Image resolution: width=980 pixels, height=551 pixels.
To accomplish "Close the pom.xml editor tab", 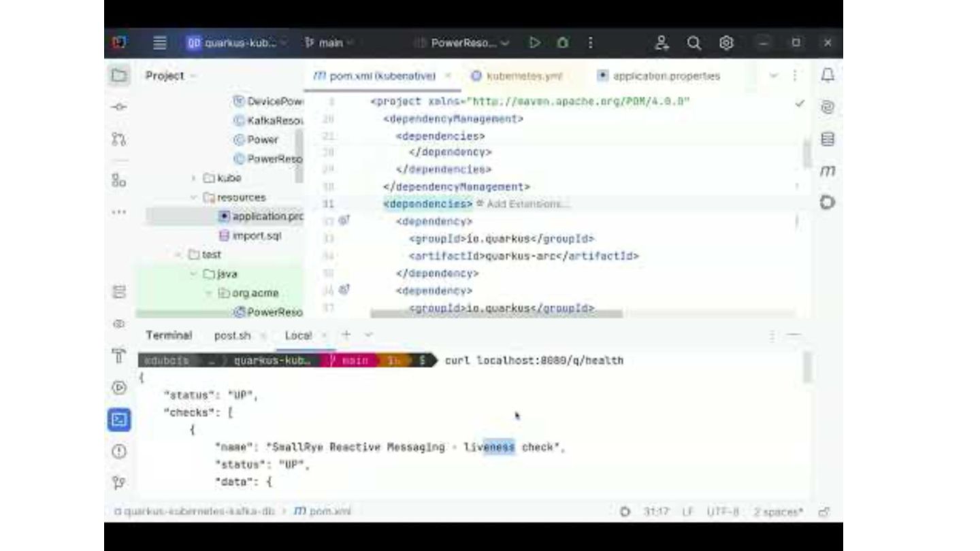I will click(448, 76).
